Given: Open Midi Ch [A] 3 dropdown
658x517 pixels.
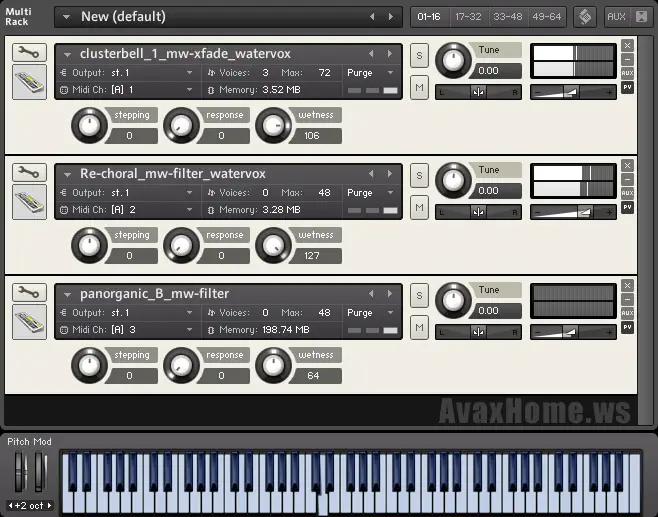Looking at the screenshot, I should [x=189, y=329].
